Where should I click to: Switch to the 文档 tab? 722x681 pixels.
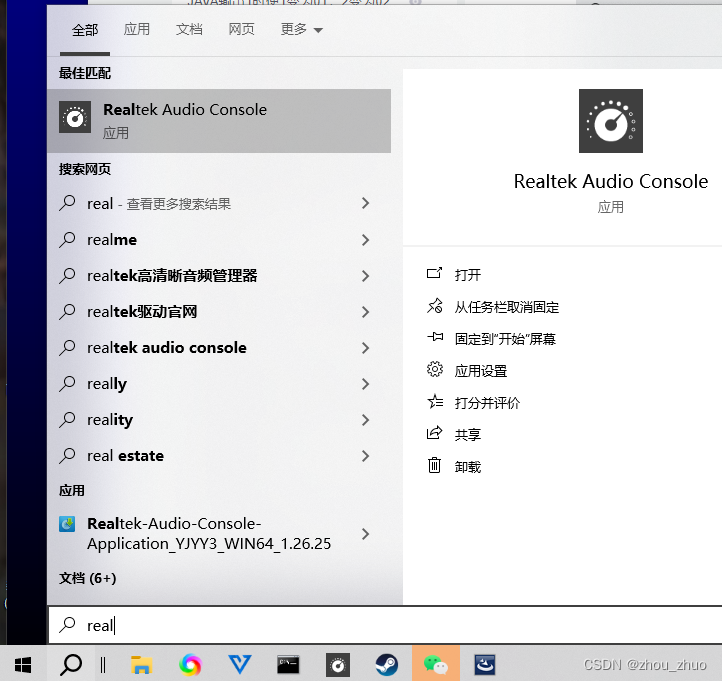[x=189, y=29]
